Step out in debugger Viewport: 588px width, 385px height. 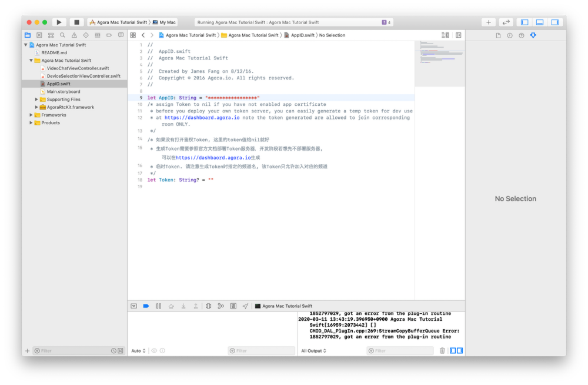click(196, 306)
